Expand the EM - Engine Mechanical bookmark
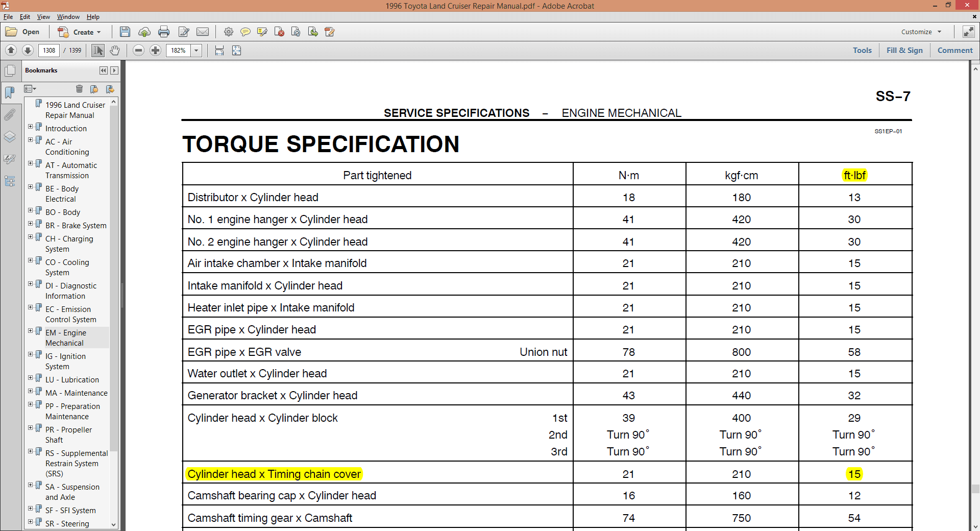The image size is (980, 531). pos(31,330)
